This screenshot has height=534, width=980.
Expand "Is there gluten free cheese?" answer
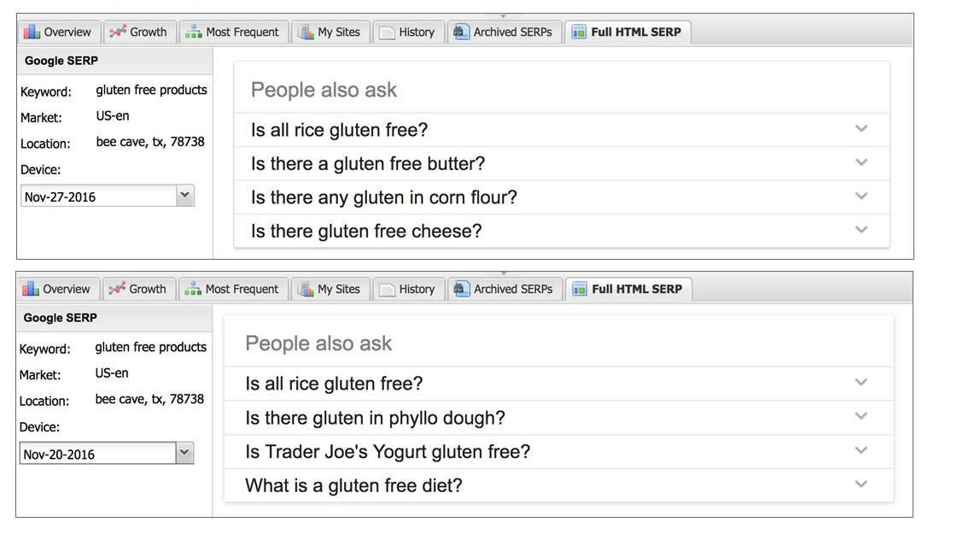[861, 230]
